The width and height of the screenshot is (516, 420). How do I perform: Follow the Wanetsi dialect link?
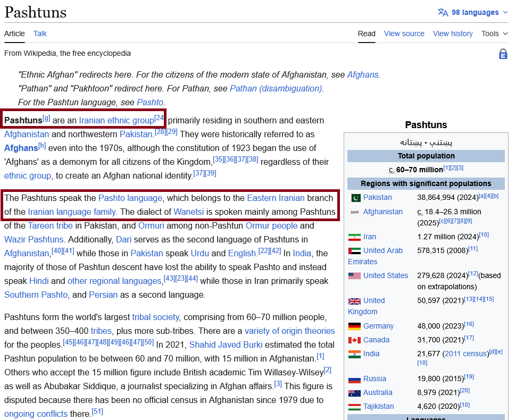[x=188, y=212]
